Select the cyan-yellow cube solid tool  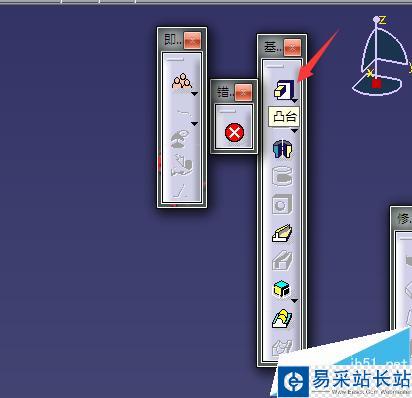tap(282, 288)
